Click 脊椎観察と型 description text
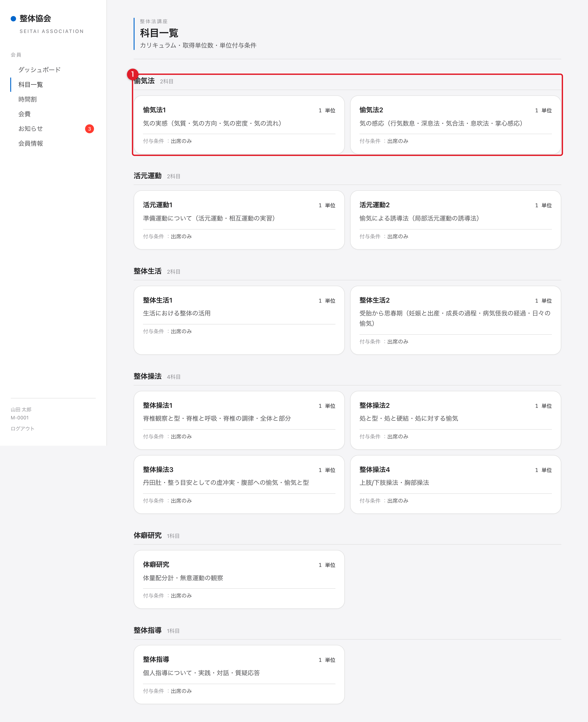The width and height of the screenshot is (588, 722). [x=217, y=418]
